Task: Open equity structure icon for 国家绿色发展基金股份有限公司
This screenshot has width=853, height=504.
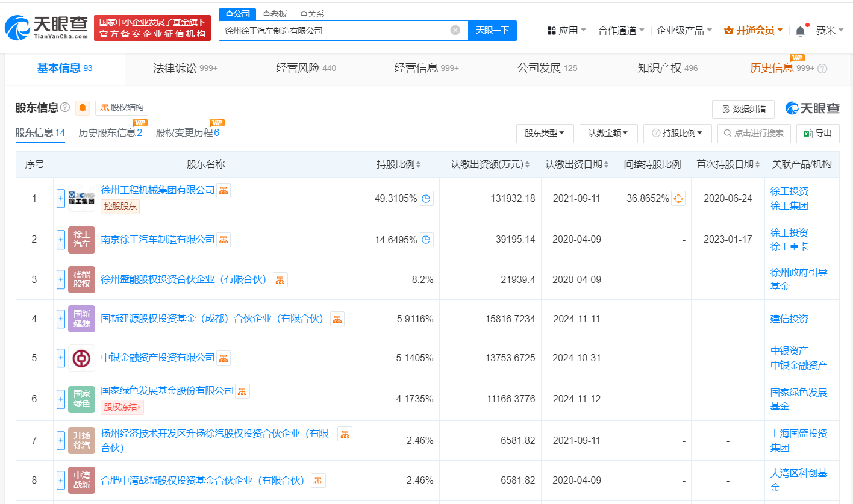Action: [x=242, y=391]
